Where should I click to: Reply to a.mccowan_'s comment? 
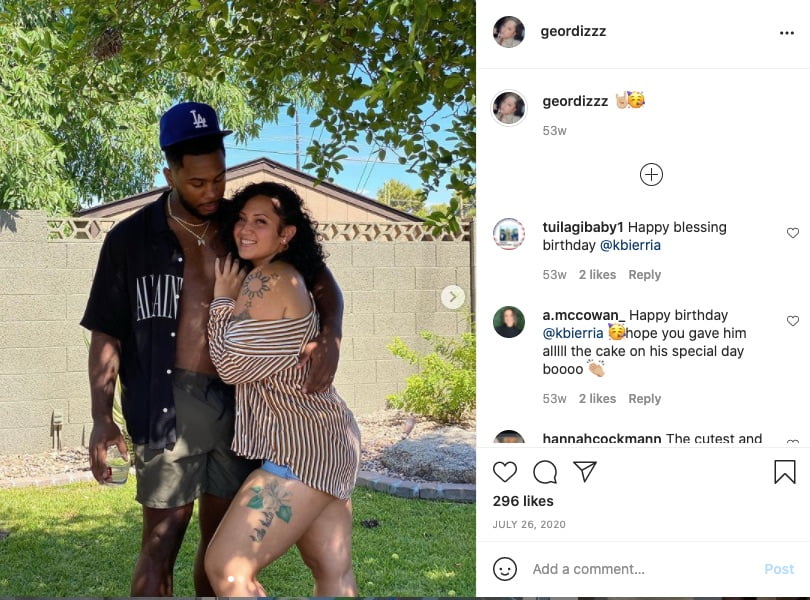pyautogui.click(x=645, y=398)
